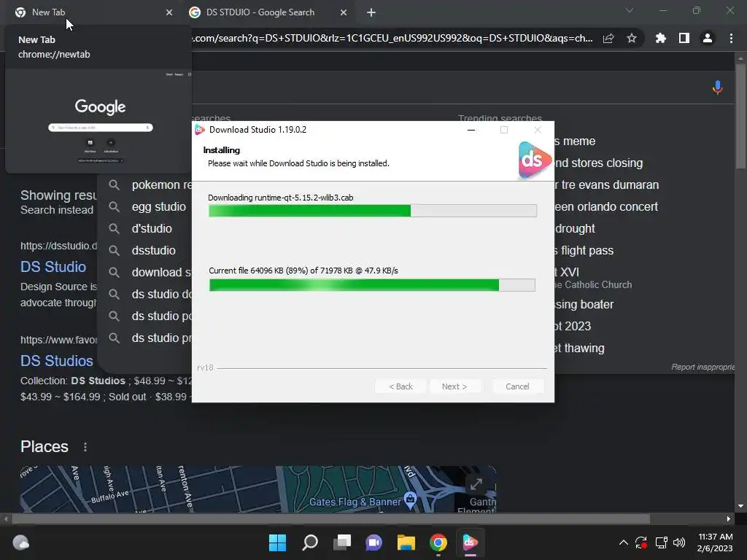Viewport: 747px width, 560px height.
Task: Open the Places section three-dot menu
Action: pyautogui.click(x=85, y=447)
